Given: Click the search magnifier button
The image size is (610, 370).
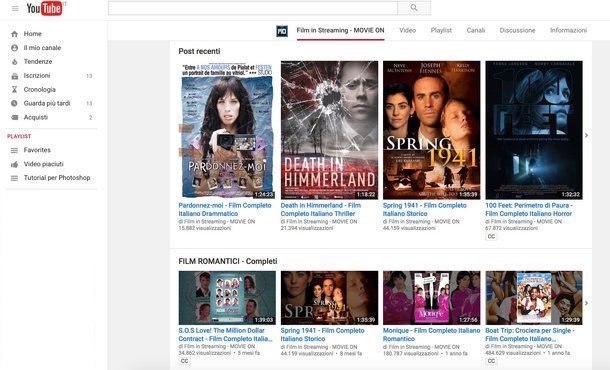Looking at the screenshot, I should point(414,8).
